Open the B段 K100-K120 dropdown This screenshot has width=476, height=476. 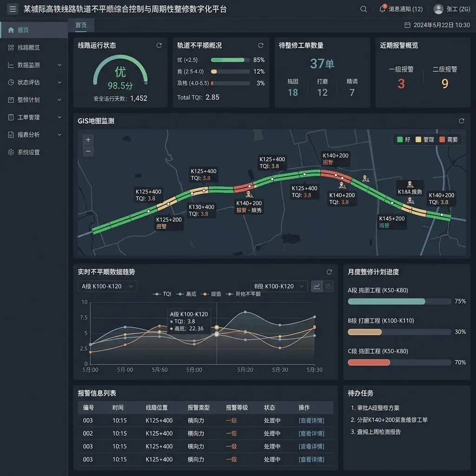pyautogui.click(x=279, y=286)
